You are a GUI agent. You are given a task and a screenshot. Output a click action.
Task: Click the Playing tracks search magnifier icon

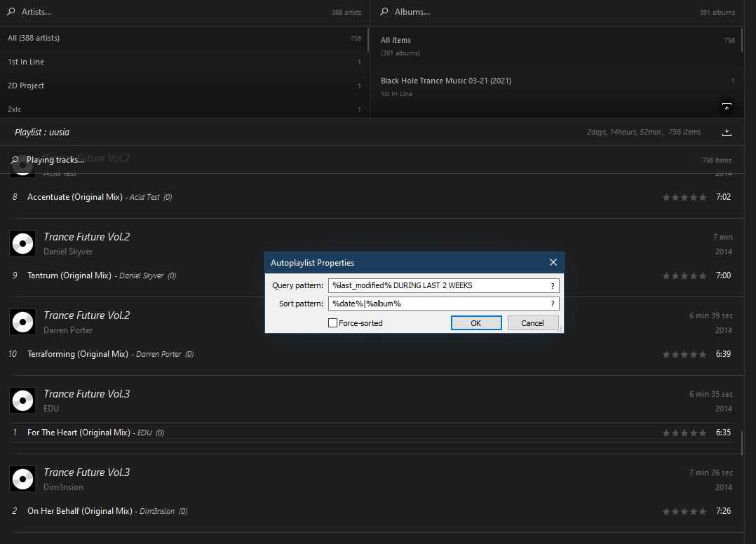click(x=15, y=160)
